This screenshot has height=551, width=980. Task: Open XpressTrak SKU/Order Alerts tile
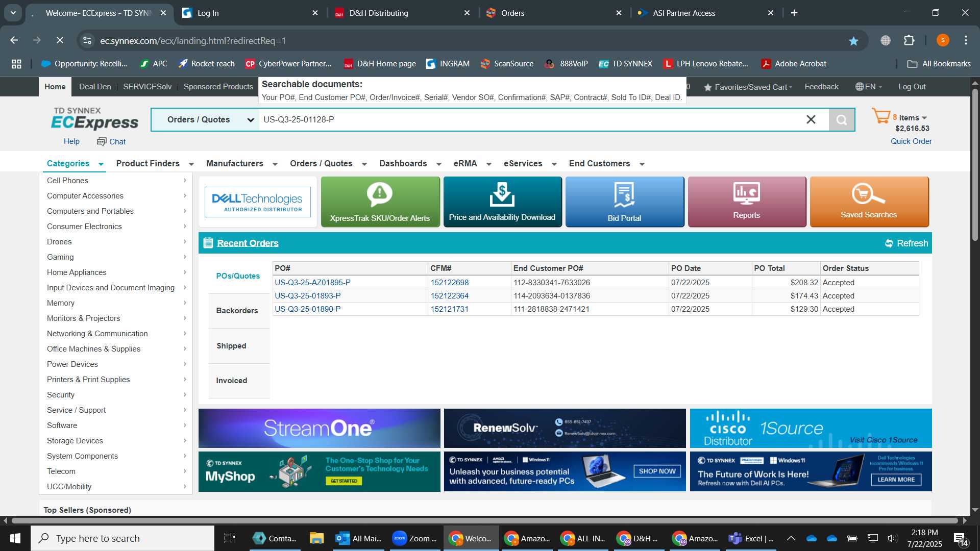[380, 202]
